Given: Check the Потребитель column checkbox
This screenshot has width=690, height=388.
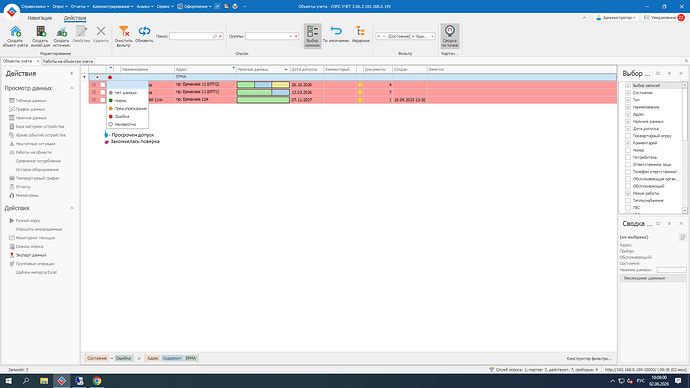Looking at the screenshot, I should point(628,157).
